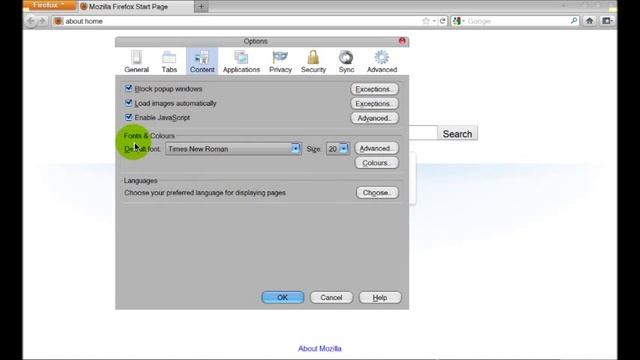Viewport: 640px width, 360px height.
Task: Open the Sync options pane
Action: click(x=346, y=62)
